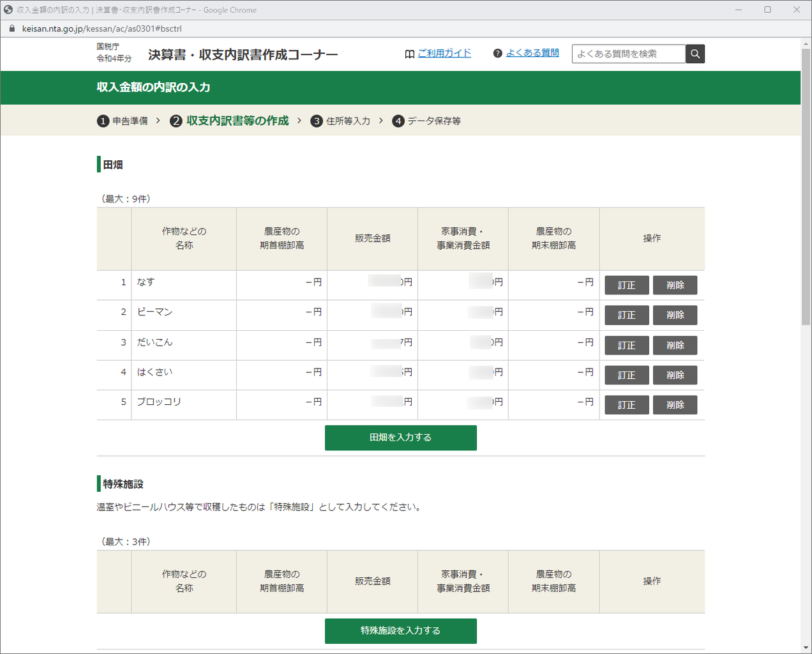Click the guide book icon
The image size is (812, 654).
410,54
